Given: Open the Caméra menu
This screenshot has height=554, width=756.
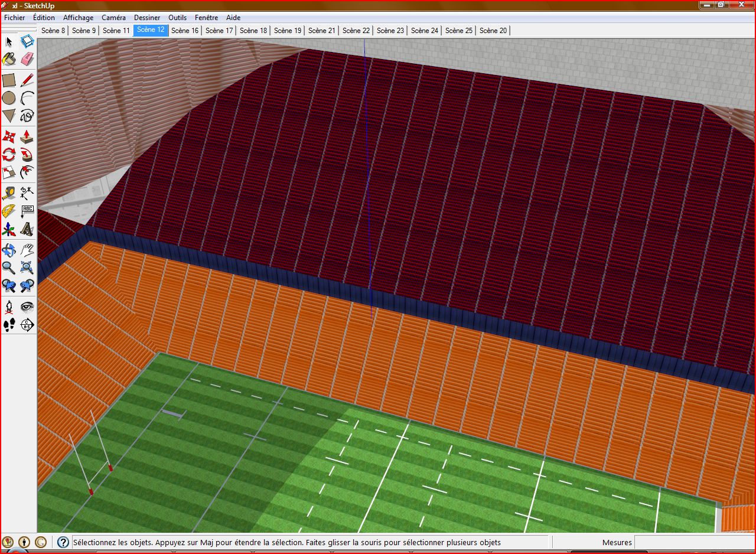Looking at the screenshot, I should pyautogui.click(x=113, y=18).
